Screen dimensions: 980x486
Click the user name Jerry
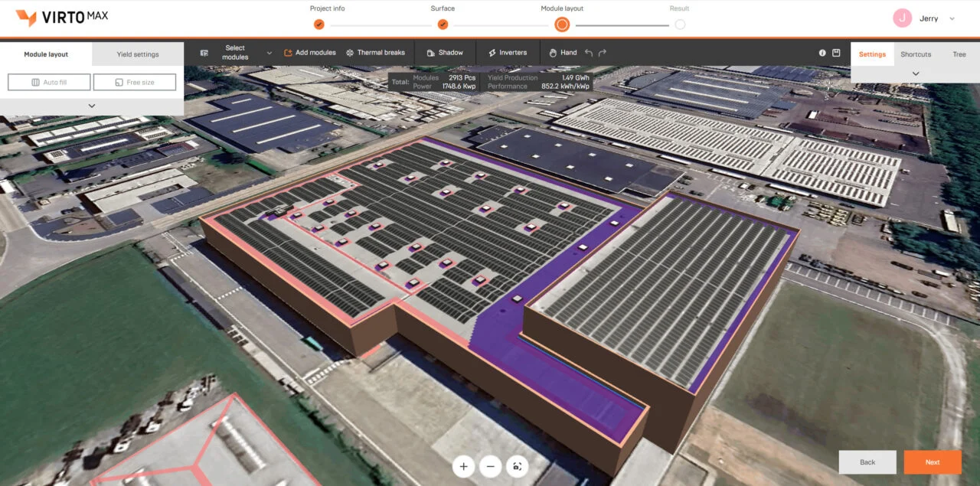929,18
